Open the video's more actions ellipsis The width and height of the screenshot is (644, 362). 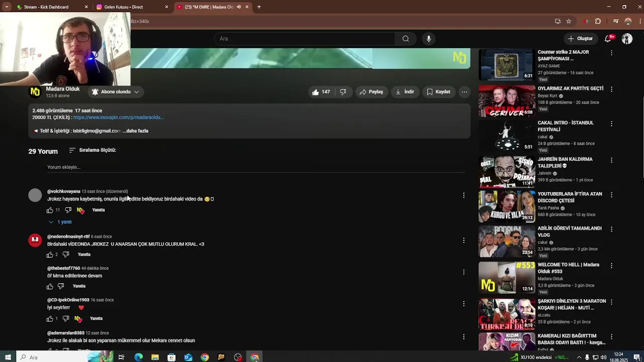point(464,92)
